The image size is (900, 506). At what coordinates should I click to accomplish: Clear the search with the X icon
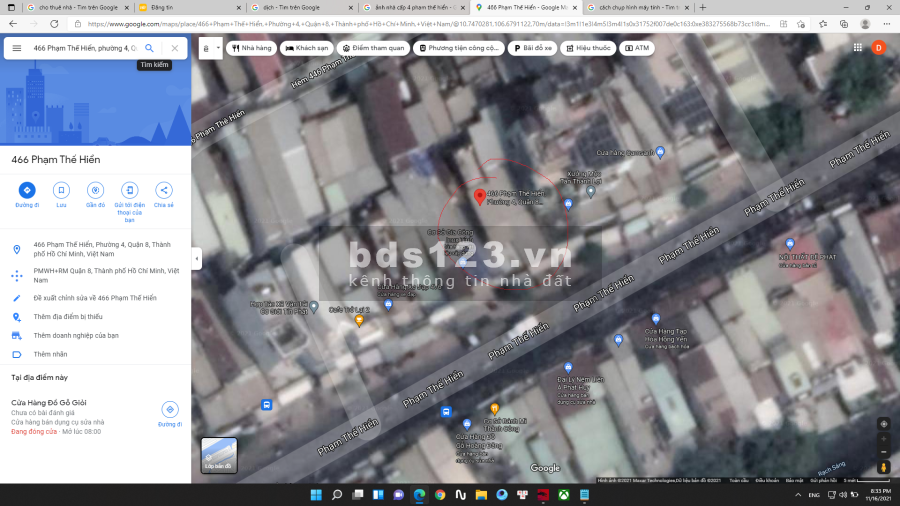(x=175, y=48)
